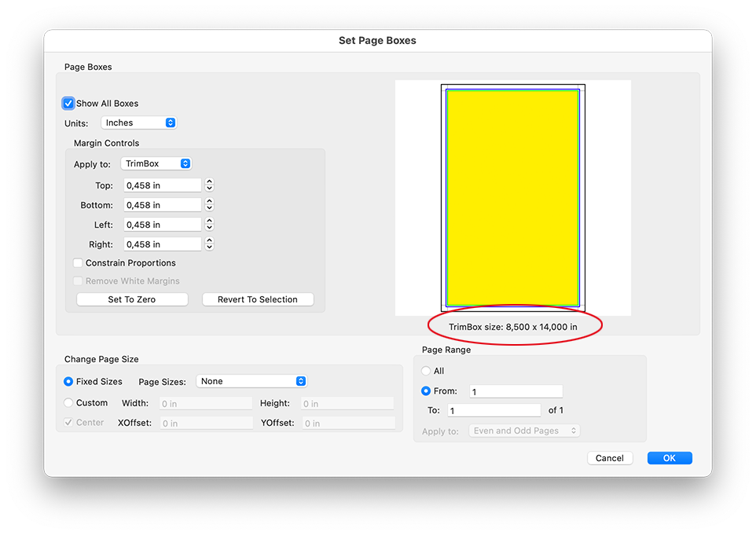Select the All page range radio button
This screenshot has width=756, height=535.
coord(426,371)
